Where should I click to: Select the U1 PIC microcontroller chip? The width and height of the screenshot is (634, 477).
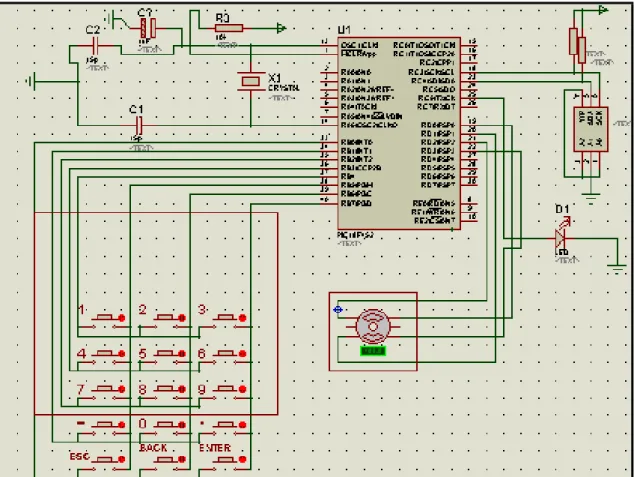click(399, 134)
